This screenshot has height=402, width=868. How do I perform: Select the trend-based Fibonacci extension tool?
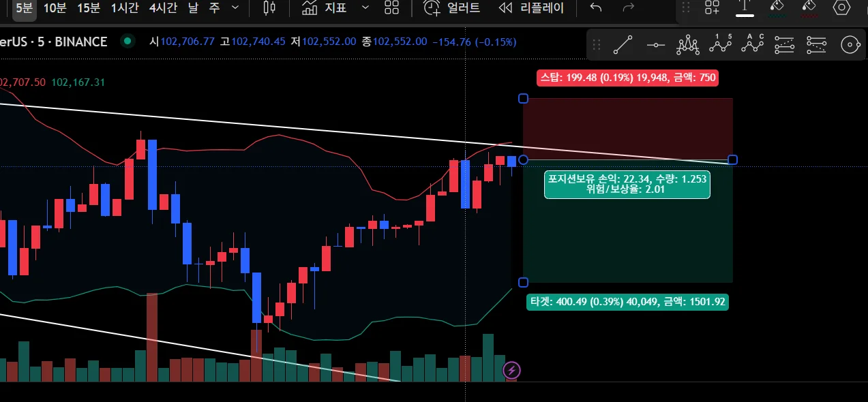pyautogui.click(x=816, y=45)
